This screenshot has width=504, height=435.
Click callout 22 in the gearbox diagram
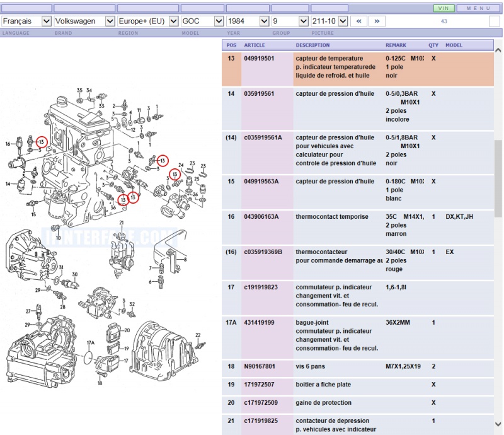[197, 335]
